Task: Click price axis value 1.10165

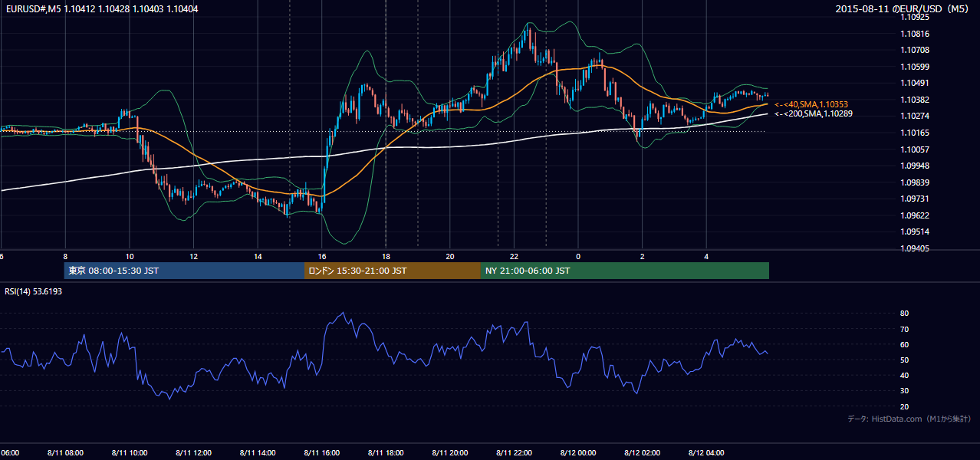Action: click(915, 133)
